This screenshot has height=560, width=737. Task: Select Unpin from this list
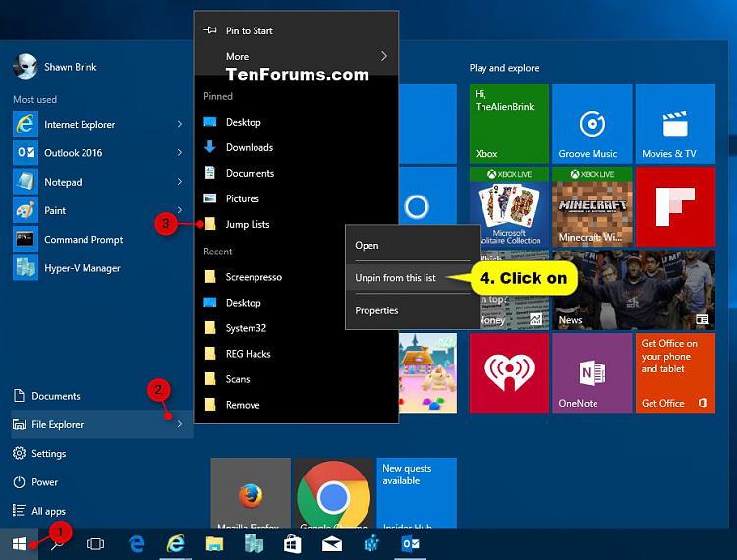coord(412,278)
